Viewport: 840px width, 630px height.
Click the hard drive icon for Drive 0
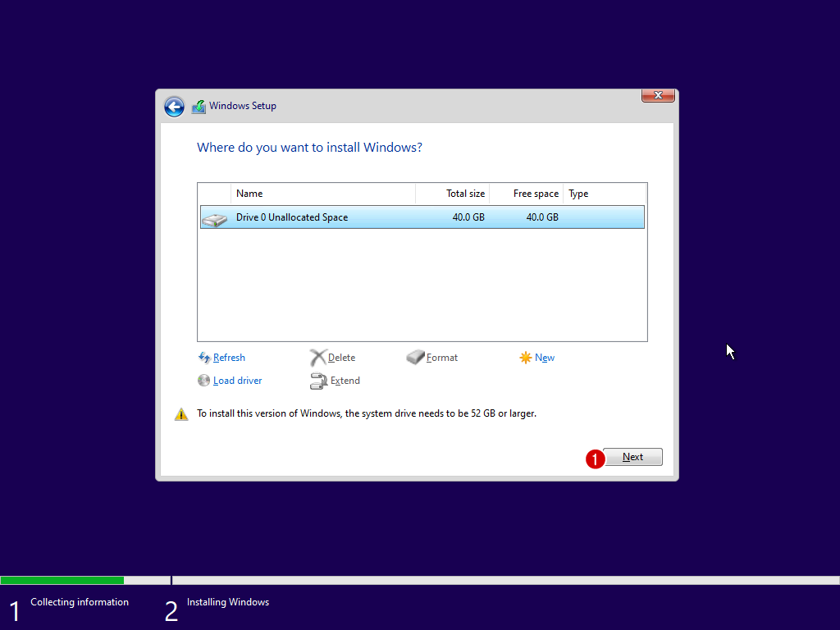(215, 219)
